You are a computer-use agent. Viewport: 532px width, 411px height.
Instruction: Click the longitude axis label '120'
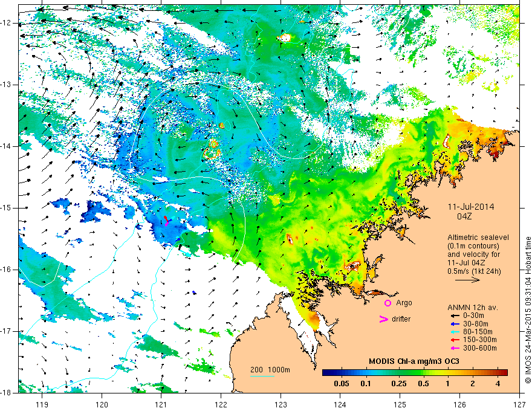[x=102, y=404]
